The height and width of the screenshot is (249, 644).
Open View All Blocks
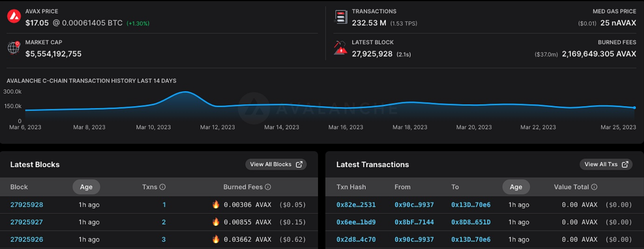coord(276,164)
